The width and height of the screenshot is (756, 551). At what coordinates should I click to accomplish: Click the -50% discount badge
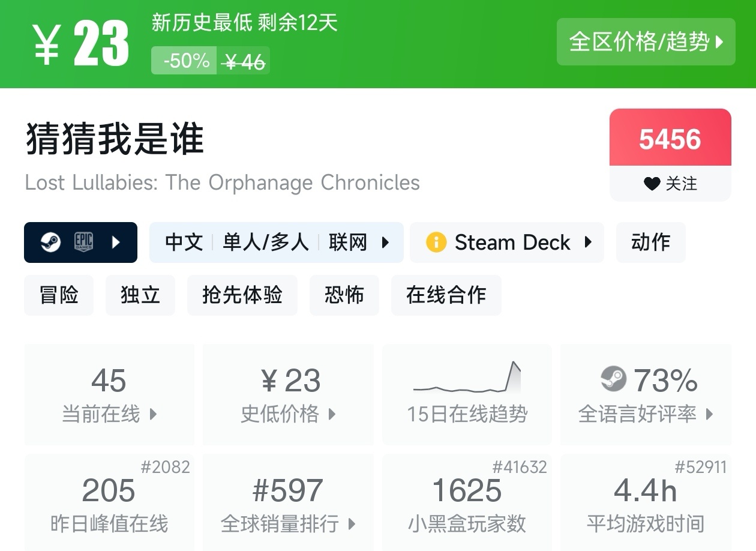(185, 61)
